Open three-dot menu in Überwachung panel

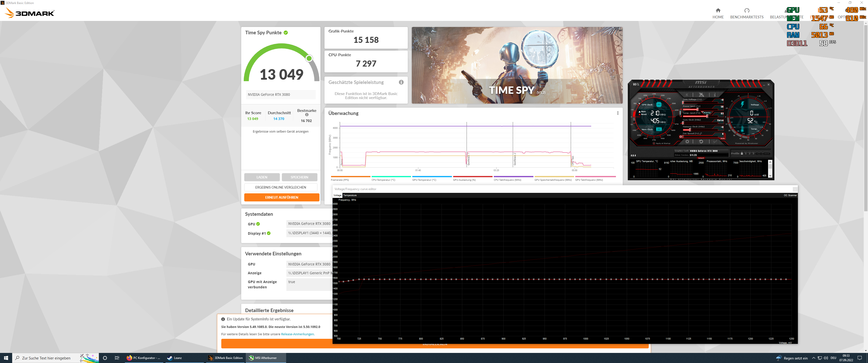click(618, 113)
